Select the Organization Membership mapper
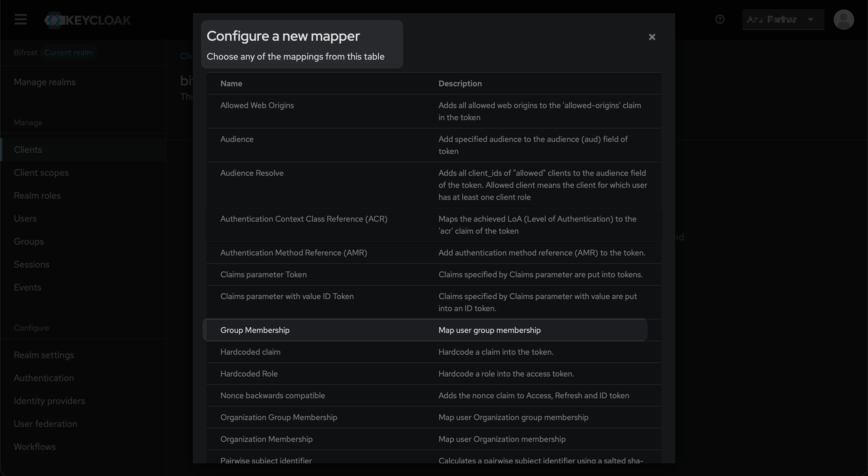 pyautogui.click(x=434, y=439)
